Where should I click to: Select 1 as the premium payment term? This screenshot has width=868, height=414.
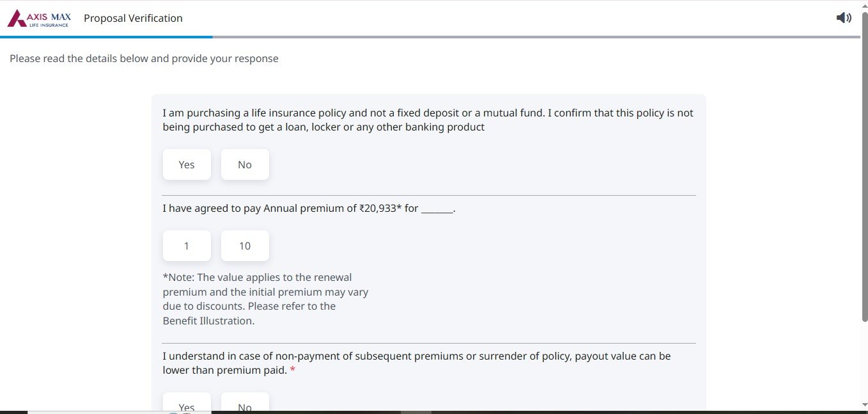187,246
